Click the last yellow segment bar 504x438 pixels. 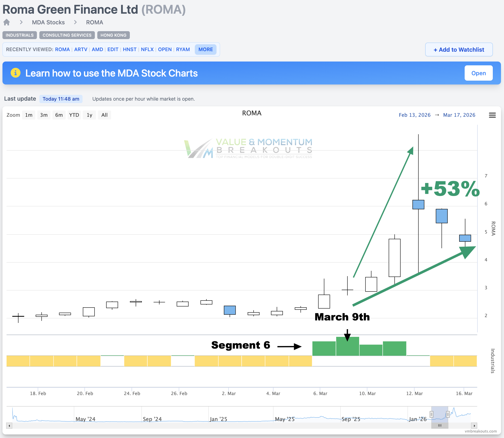click(x=465, y=361)
